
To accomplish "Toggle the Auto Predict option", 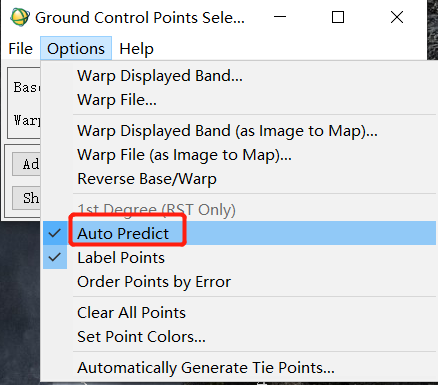I will [x=239, y=233].
